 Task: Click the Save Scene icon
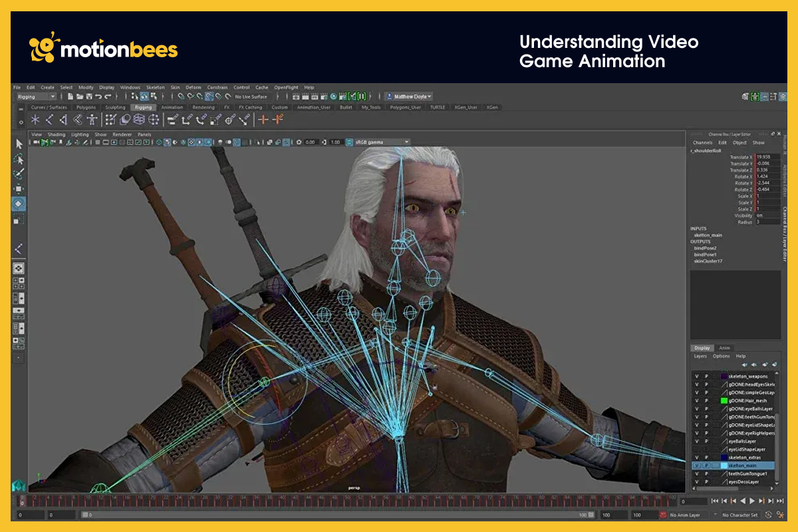coord(88,97)
